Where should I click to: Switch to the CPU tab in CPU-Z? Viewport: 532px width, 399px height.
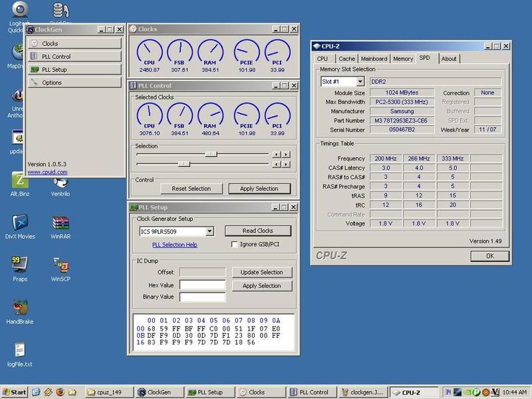323,59
